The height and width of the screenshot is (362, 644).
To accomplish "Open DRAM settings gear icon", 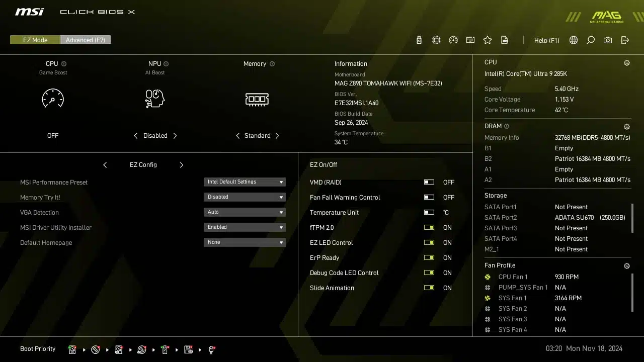I will 627,127.
